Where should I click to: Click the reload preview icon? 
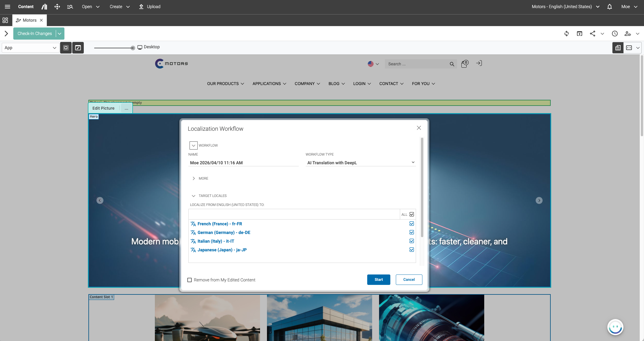coord(567,34)
